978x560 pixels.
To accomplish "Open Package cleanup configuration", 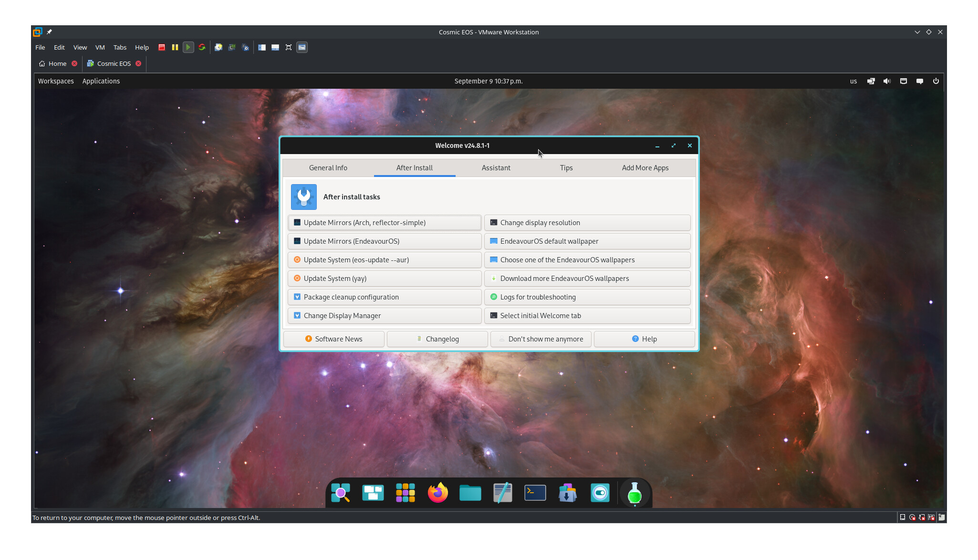I will tap(385, 297).
